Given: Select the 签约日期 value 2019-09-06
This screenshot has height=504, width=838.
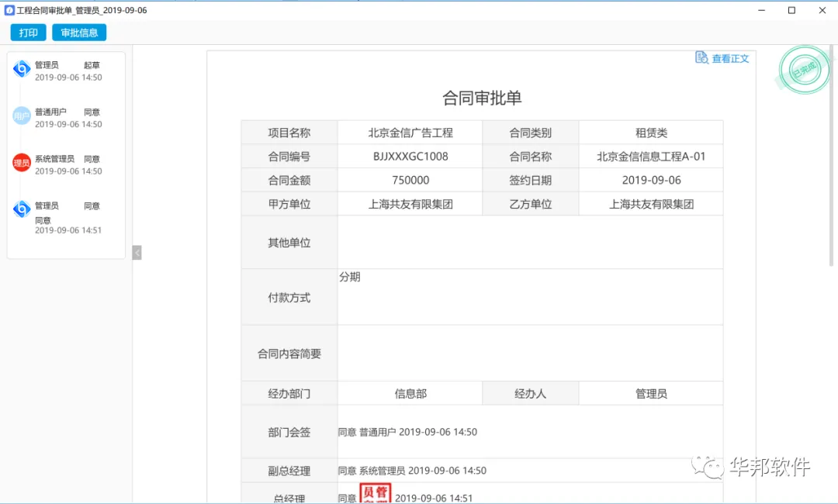Looking at the screenshot, I should [x=651, y=180].
